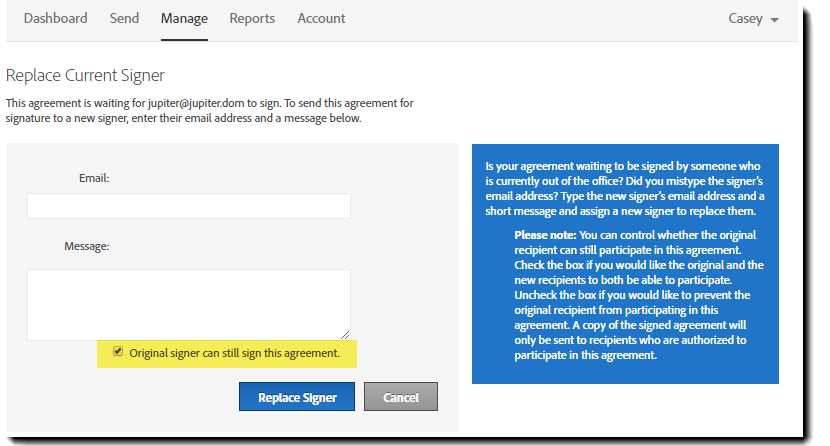830x446 pixels.
Task: Click the caret arrow beside Casey
Action: point(775,20)
